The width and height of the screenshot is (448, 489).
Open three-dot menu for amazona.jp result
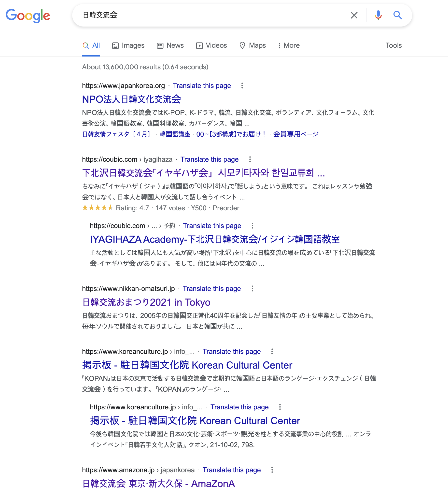click(272, 470)
